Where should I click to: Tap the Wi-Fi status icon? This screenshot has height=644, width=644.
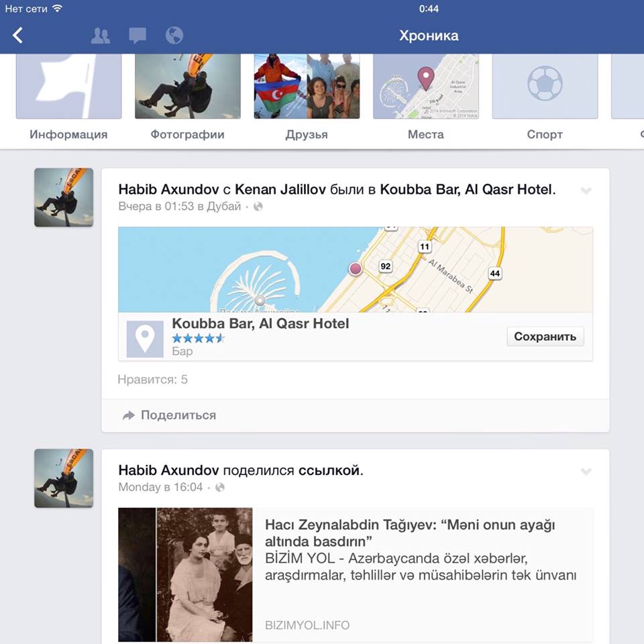tap(58, 8)
